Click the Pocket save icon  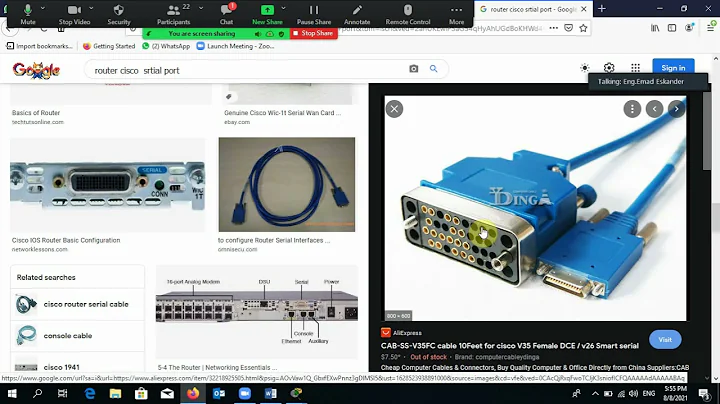(x=568, y=28)
